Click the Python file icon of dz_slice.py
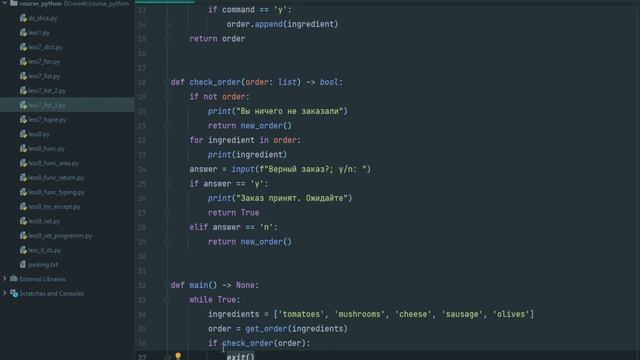Viewport: 640px width, 360px height. click(x=23, y=18)
